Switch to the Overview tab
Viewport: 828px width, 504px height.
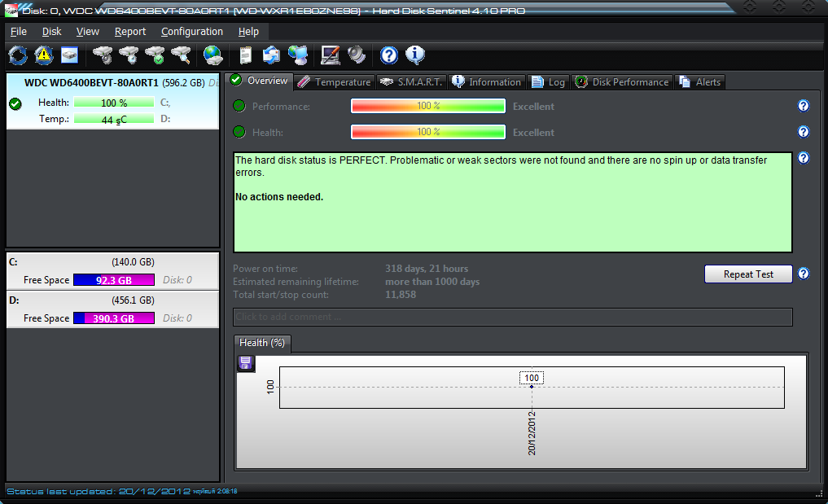(x=259, y=81)
